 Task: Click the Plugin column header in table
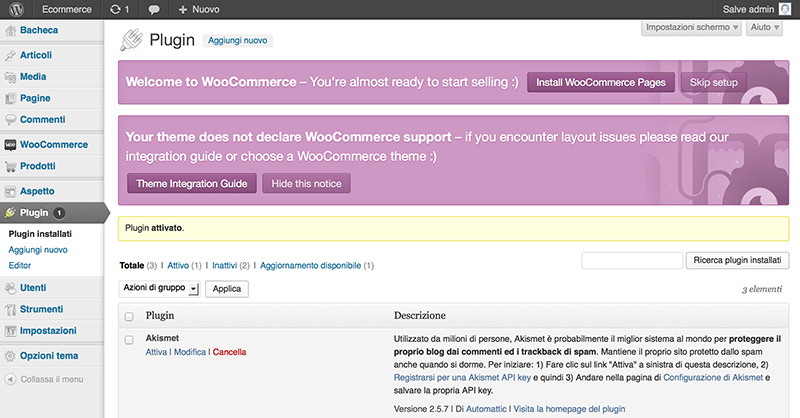[x=160, y=315]
